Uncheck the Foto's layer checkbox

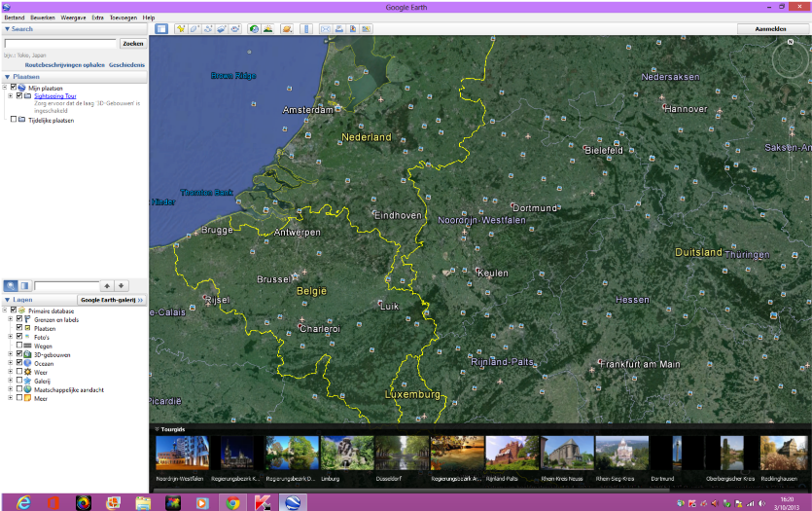click(x=19, y=337)
